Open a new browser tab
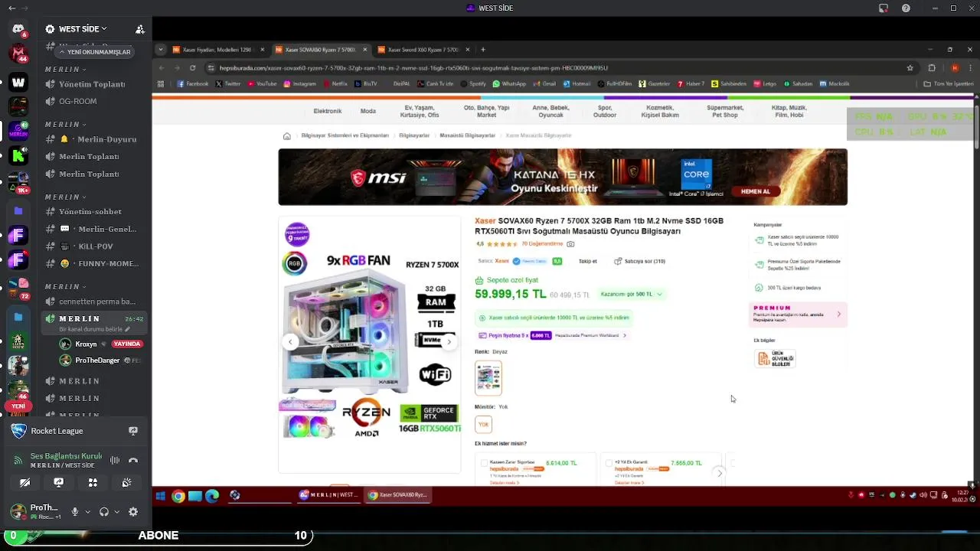The width and height of the screenshot is (980, 551). tap(483, 50)
